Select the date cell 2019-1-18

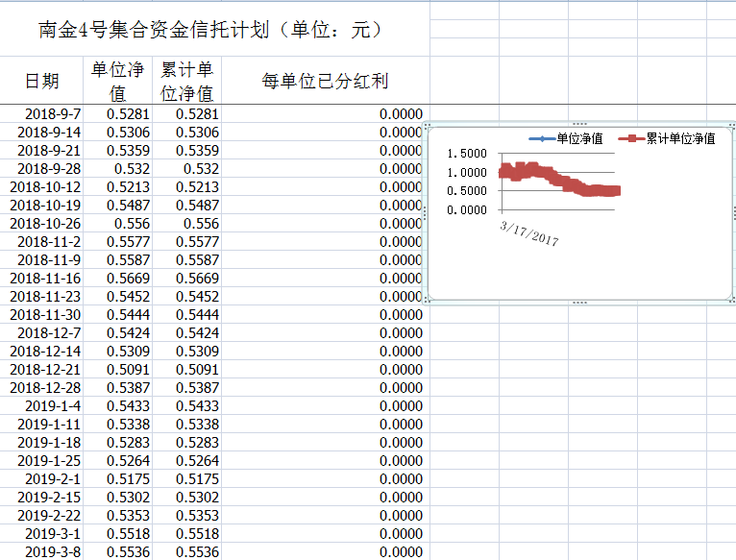(41, 442)
